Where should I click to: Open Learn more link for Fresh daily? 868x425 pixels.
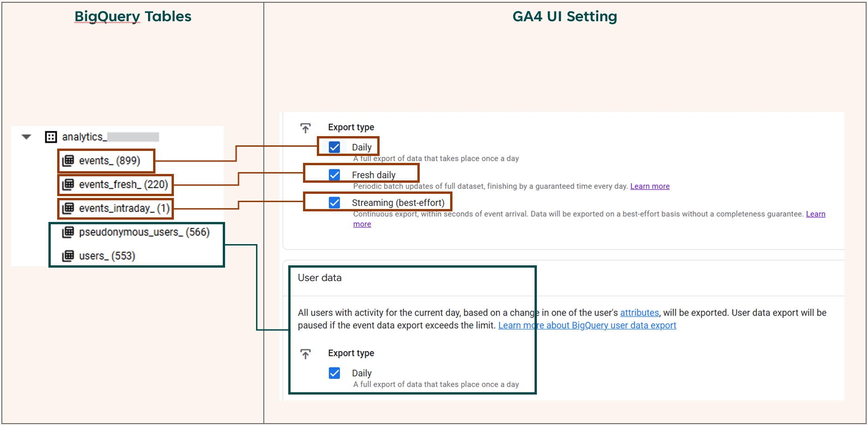coord(649,186)
